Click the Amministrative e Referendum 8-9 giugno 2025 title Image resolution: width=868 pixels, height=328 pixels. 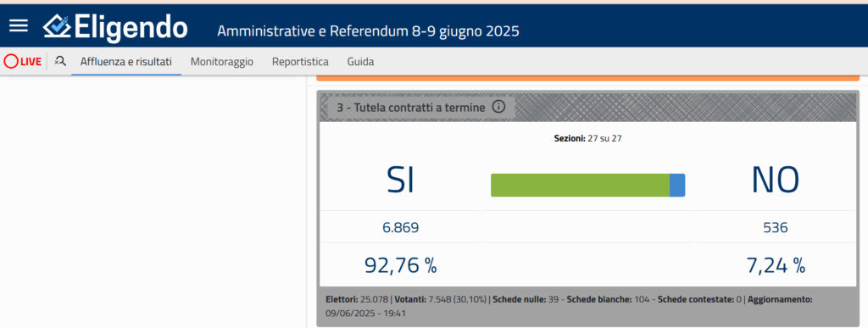(x=368, y=31)
